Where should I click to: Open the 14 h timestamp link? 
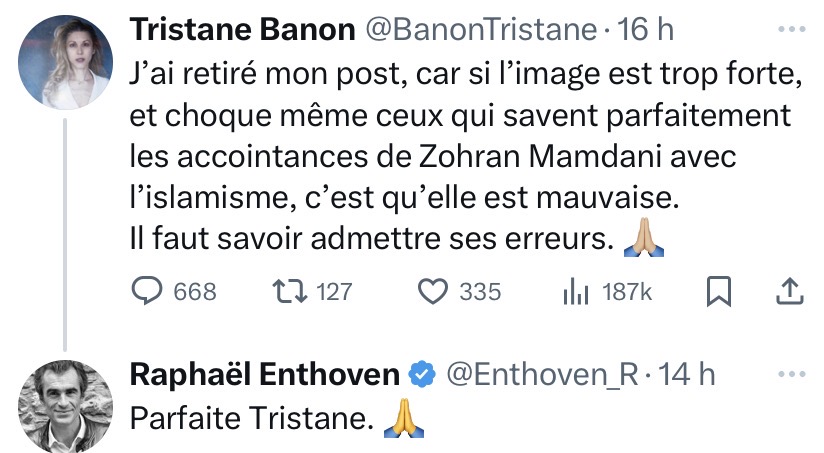tap(690, 375)
